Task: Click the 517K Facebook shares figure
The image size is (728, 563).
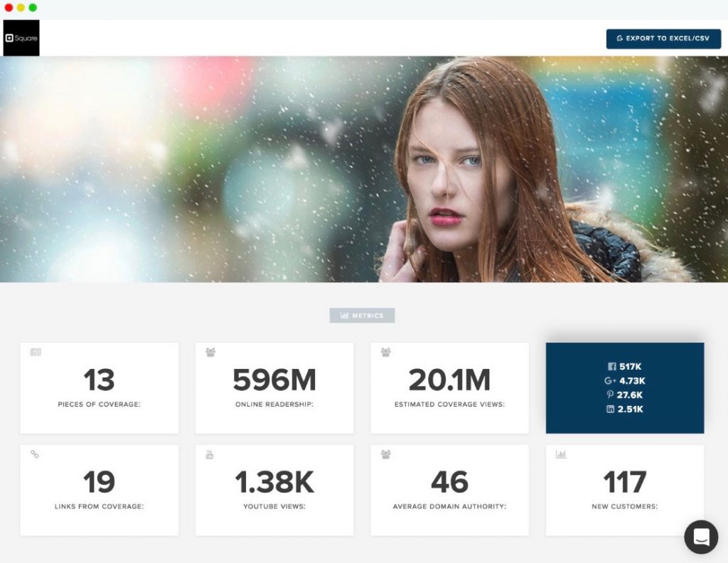Action: [x=630, y=367]
